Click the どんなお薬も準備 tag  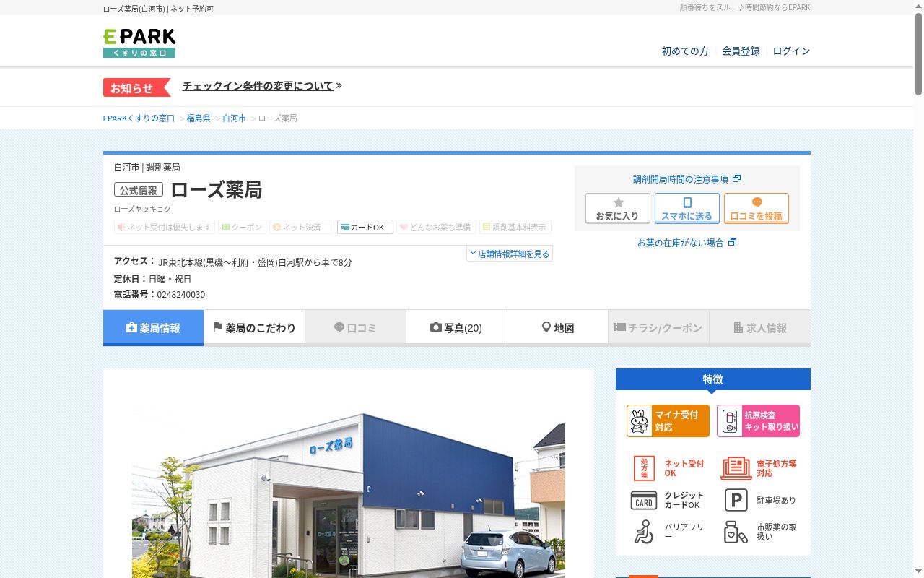pos(436,227)
